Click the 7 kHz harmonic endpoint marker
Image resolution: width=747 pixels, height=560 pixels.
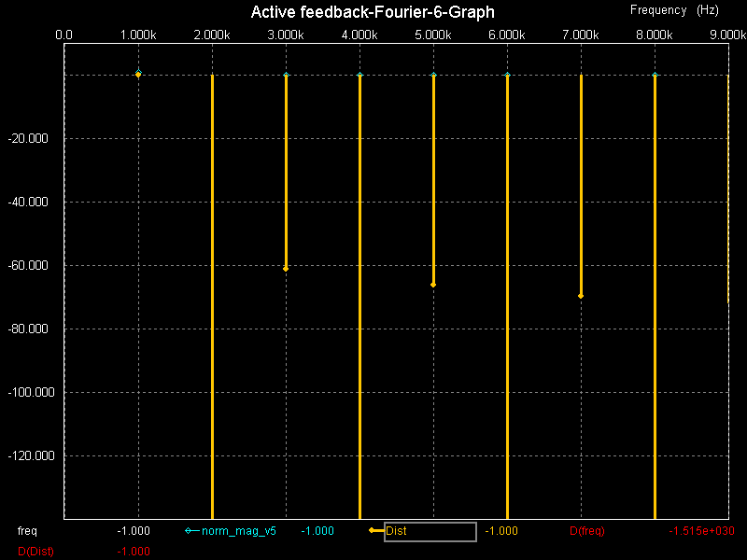(581, 296)
